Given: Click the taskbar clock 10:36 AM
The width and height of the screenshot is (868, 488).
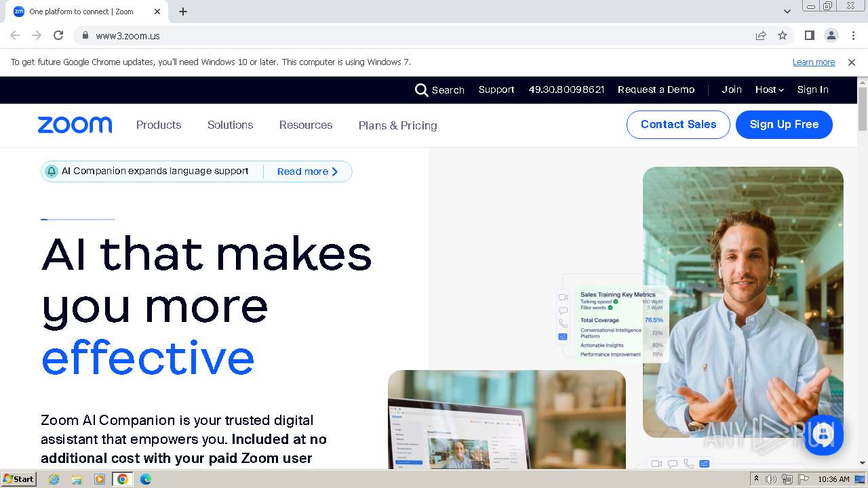Looking at the screenshot, I should pos(833,479).
